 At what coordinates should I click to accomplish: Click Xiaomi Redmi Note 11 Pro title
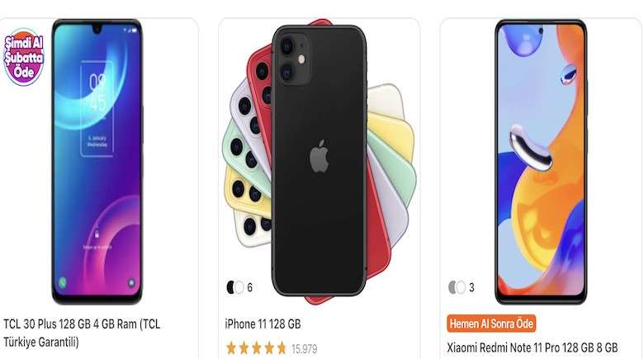coord(533,347)
